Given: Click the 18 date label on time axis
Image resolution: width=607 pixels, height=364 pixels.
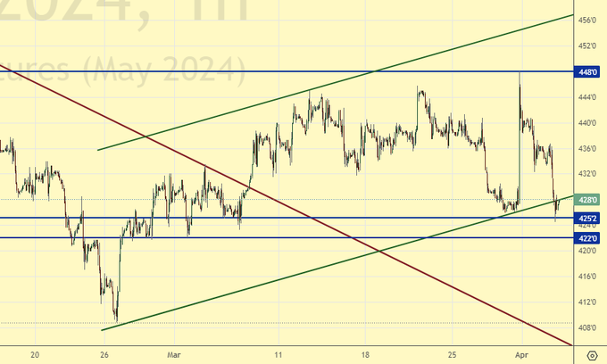Looking at the screenshot, I should point(365,354).
